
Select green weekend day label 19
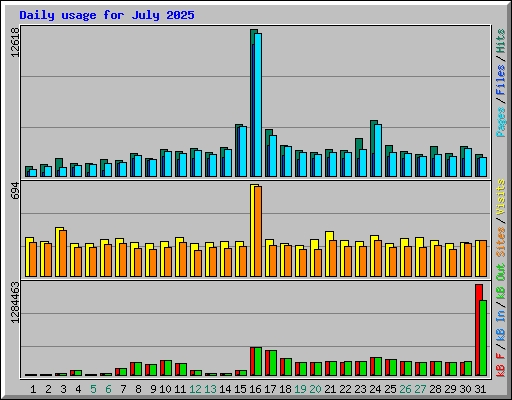pyautogui.click(x=300, y=389)
